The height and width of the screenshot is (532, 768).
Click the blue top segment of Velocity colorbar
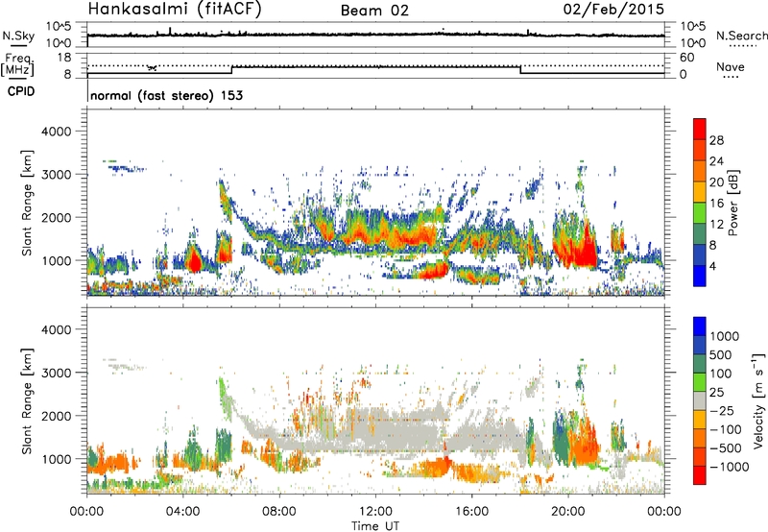coord(700,326)
